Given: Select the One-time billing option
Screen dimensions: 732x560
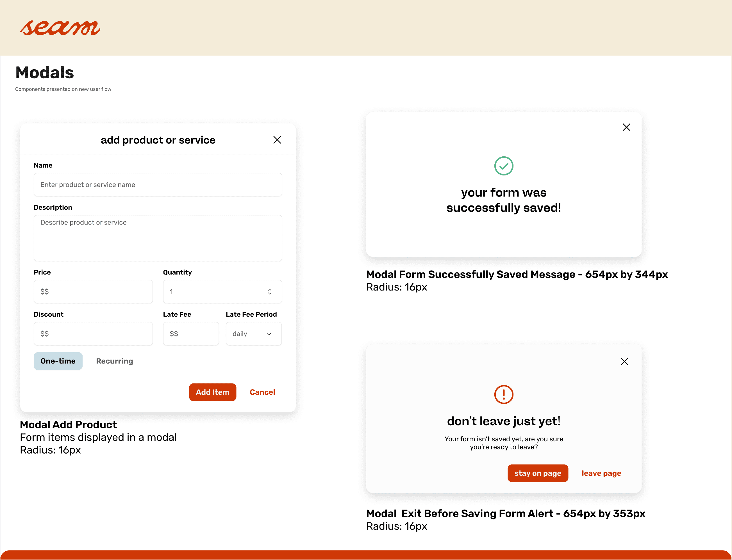Looking at the screenshot, I should tap(58, 361).
